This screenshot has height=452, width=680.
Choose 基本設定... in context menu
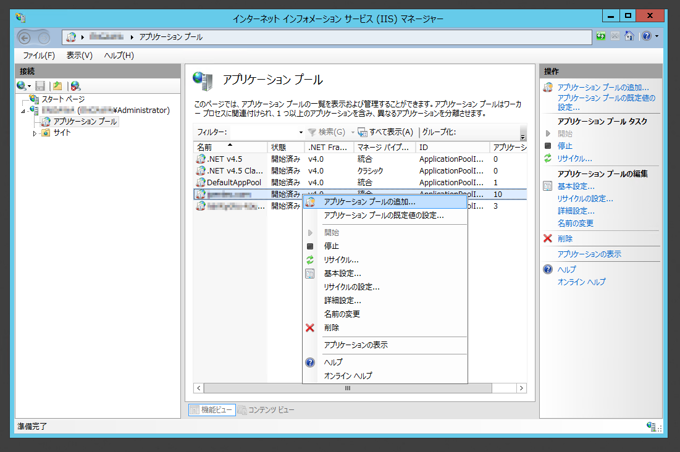coord(385,273)
